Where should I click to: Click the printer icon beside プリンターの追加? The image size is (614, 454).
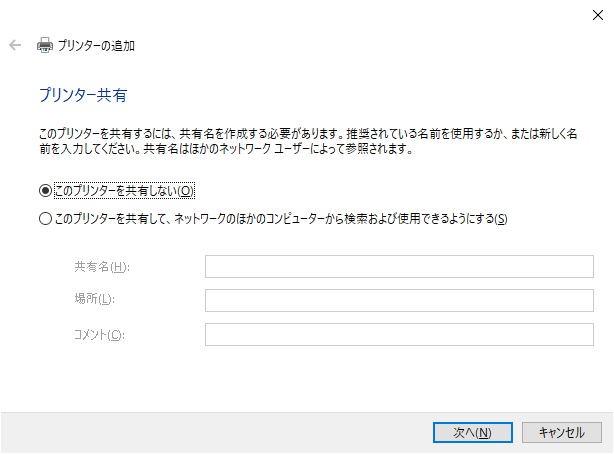coord(45,45)
